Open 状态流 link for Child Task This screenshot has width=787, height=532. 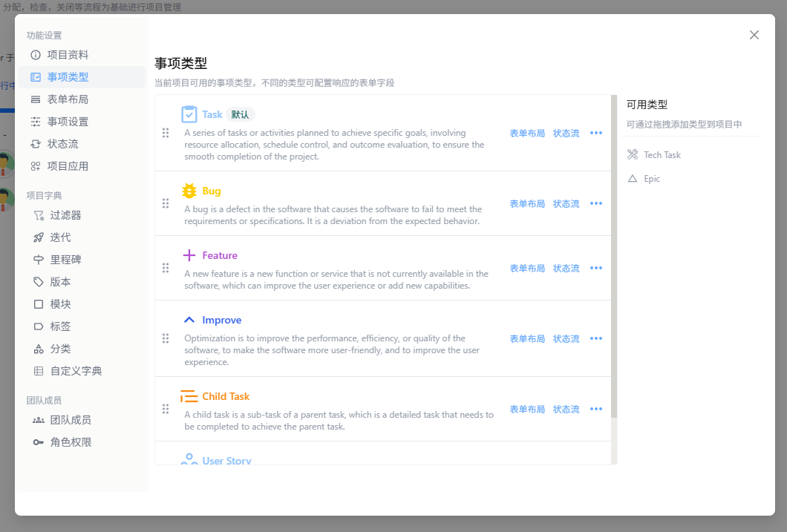tap(566, 410)
